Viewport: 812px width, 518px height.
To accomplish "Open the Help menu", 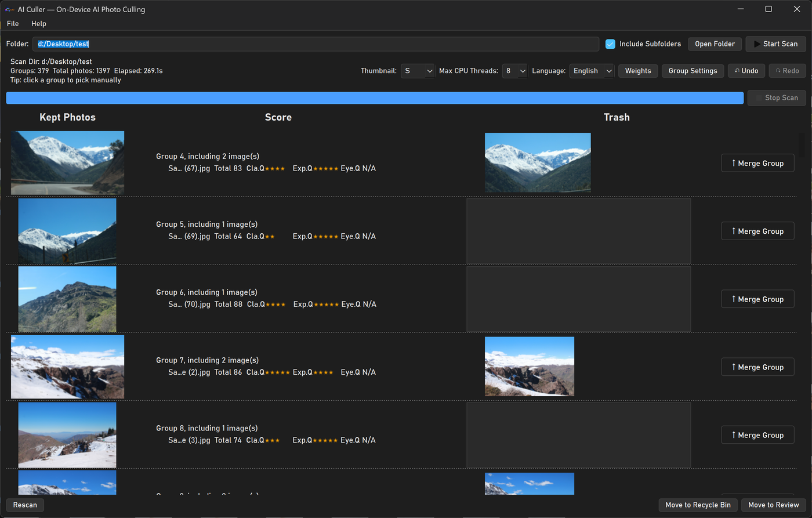I will click(x=39, y=24).
